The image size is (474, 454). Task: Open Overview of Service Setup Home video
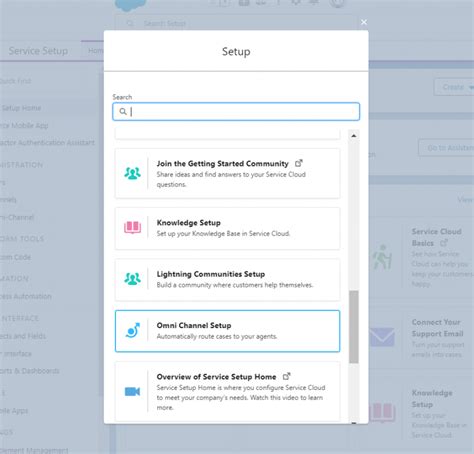tap(227, 391)
